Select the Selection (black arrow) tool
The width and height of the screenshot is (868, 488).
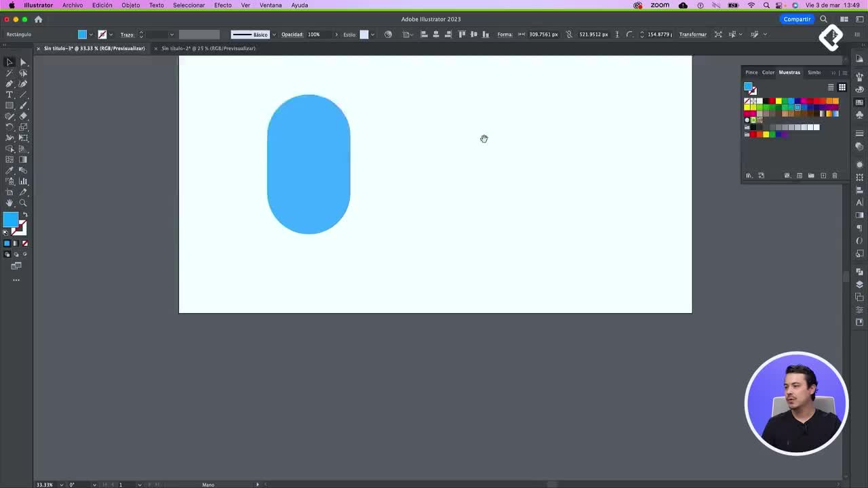coord(9,62)
